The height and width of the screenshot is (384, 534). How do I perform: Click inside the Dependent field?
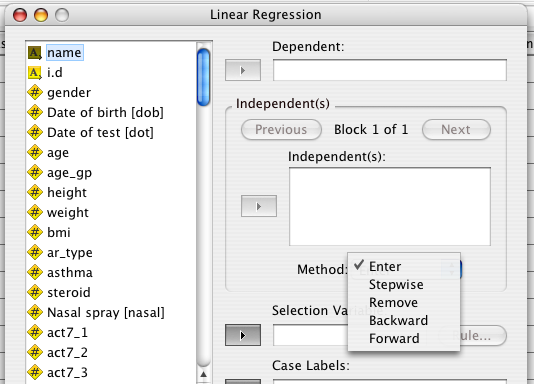390,70
